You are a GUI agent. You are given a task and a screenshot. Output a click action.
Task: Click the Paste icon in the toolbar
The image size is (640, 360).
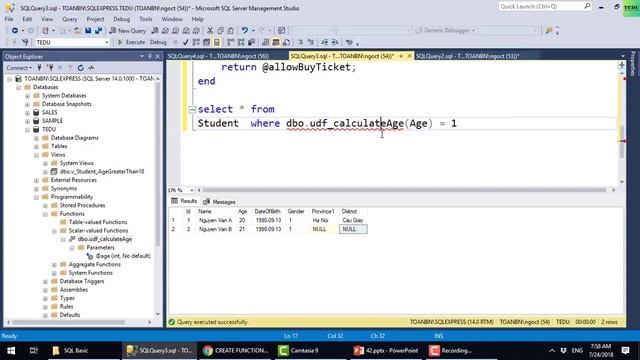tap(231, 31)
